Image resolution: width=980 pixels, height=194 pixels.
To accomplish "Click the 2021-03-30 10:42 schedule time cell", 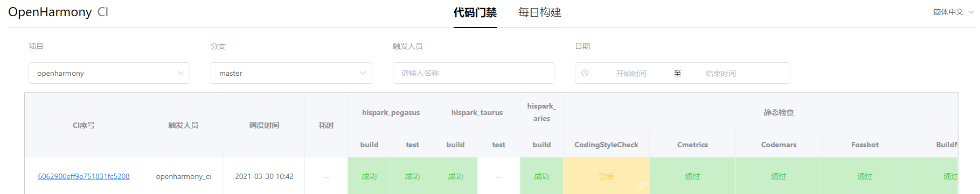I will pyautogui.click(x=264, y=176).
